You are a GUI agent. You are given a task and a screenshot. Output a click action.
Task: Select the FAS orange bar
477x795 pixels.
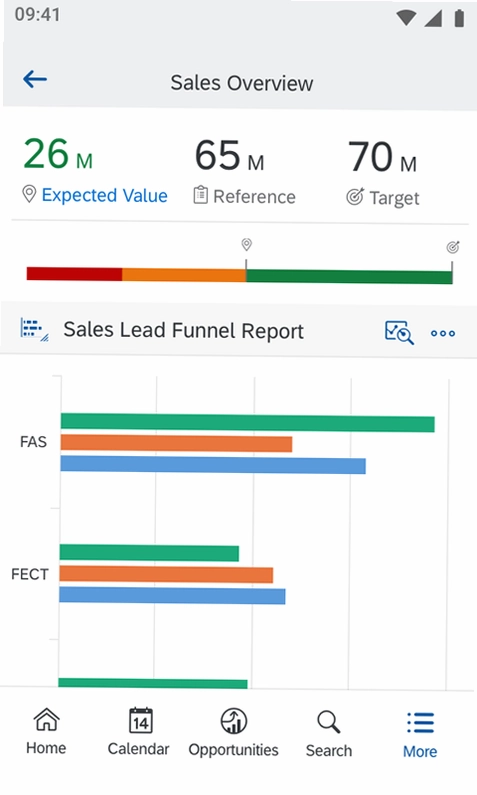coord(176,443)
